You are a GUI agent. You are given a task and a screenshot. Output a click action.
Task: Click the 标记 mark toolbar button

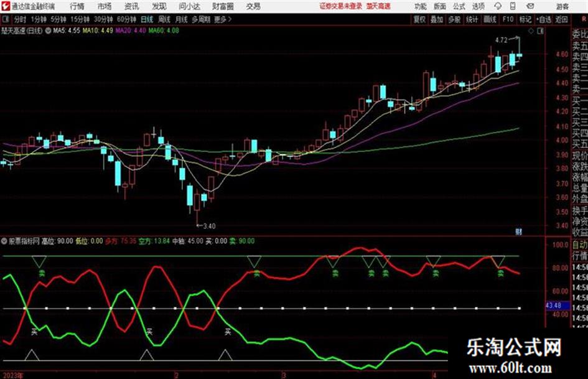[525, 19]
